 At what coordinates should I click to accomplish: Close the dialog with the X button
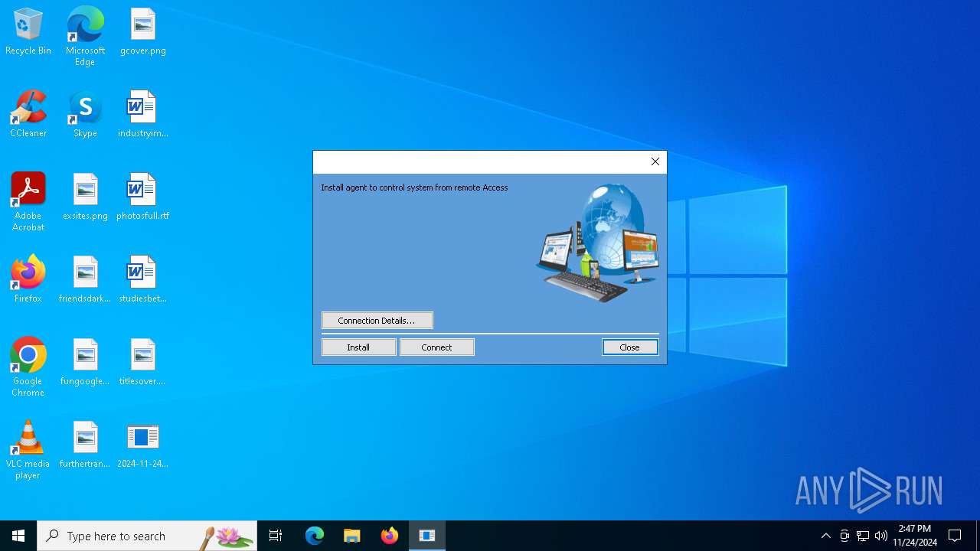click(x=655, y=161)
